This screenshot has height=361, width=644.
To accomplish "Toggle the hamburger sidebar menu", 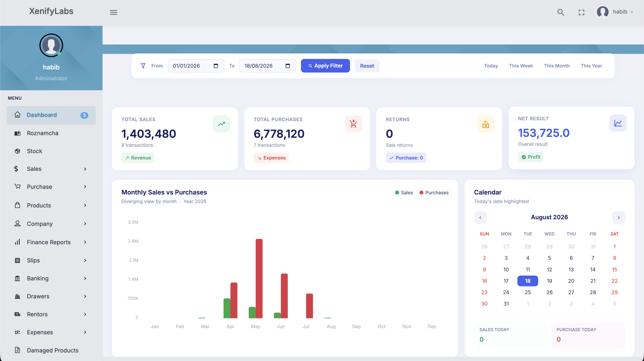I will pos(113,12).
